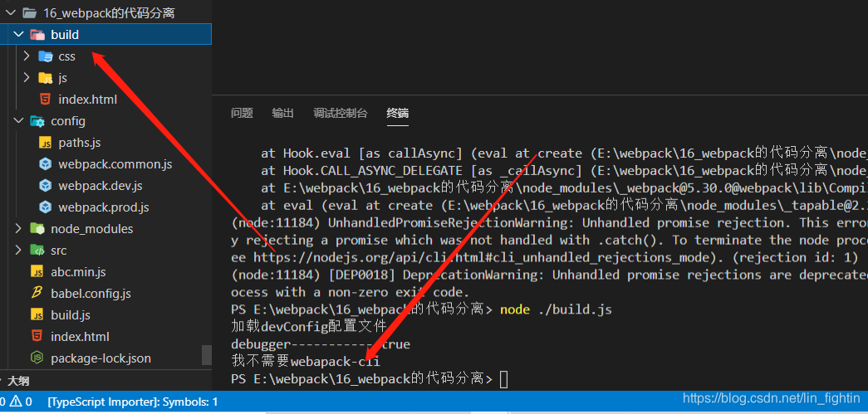Click the js folder icon
Viewport: 868px width, 414px height.
click(x=46, y=78)
